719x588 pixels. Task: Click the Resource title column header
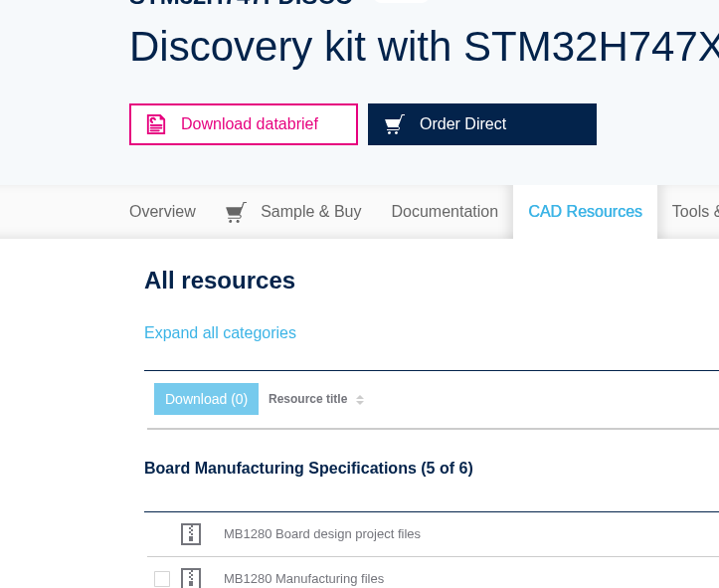click(x=307, y=399)
